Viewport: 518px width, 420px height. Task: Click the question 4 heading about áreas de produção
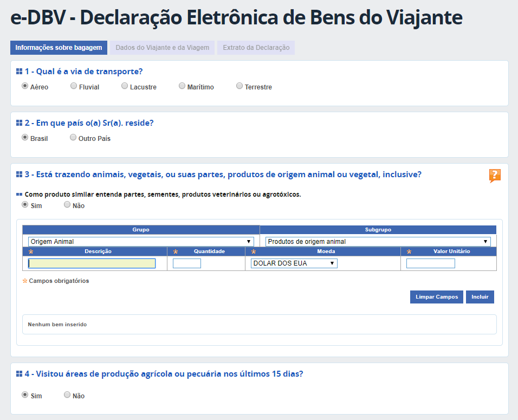164,374
